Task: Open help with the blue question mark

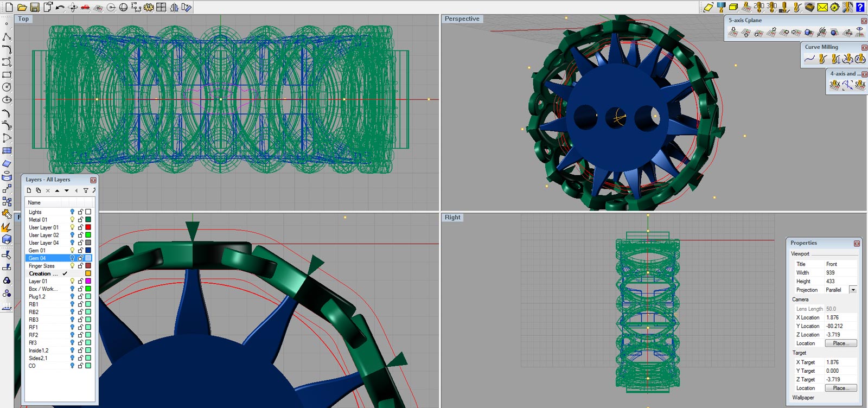Action: tap(860, 7)
